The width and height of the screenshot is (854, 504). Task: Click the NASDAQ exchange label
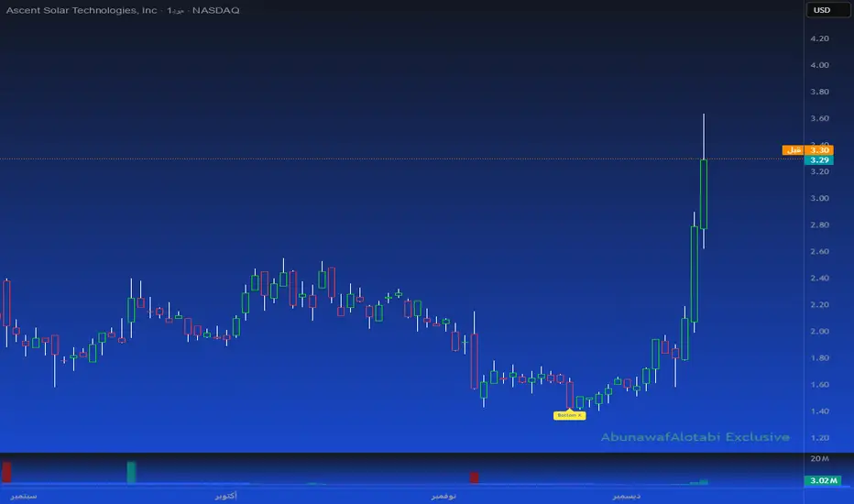[x=215, y=10]
